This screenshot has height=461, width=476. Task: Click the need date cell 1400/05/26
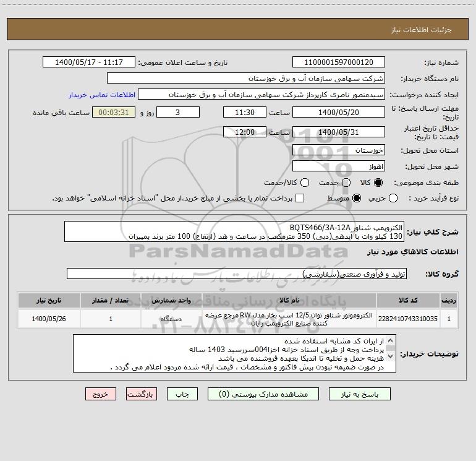point(49,319)
